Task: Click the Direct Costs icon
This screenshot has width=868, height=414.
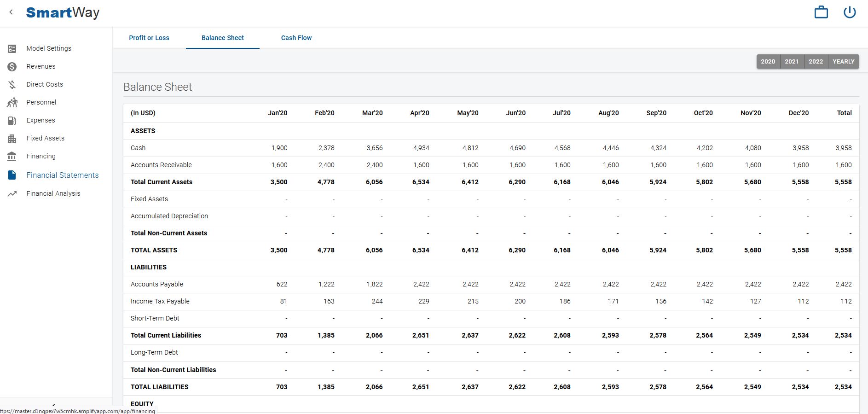Action: click(12, 84)
